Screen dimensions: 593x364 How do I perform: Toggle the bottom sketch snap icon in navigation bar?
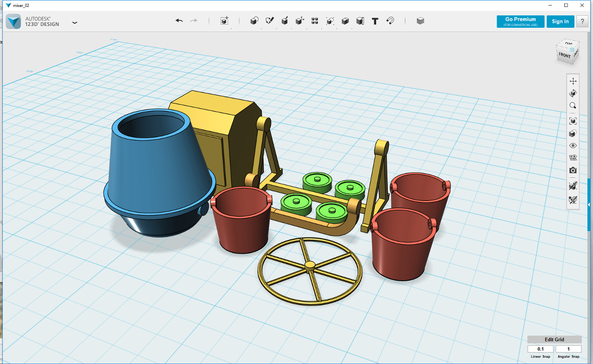coord(573,200)
